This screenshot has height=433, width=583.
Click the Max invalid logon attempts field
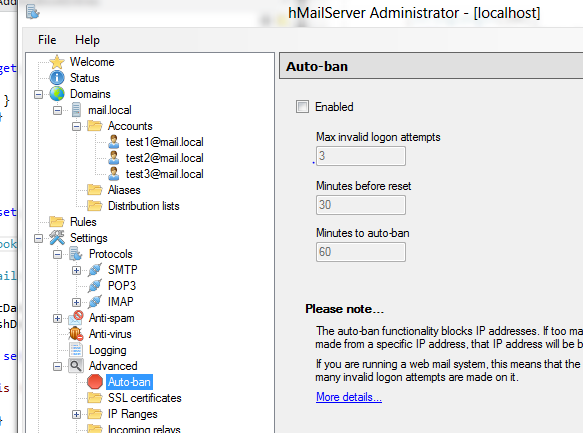[361, 156]
